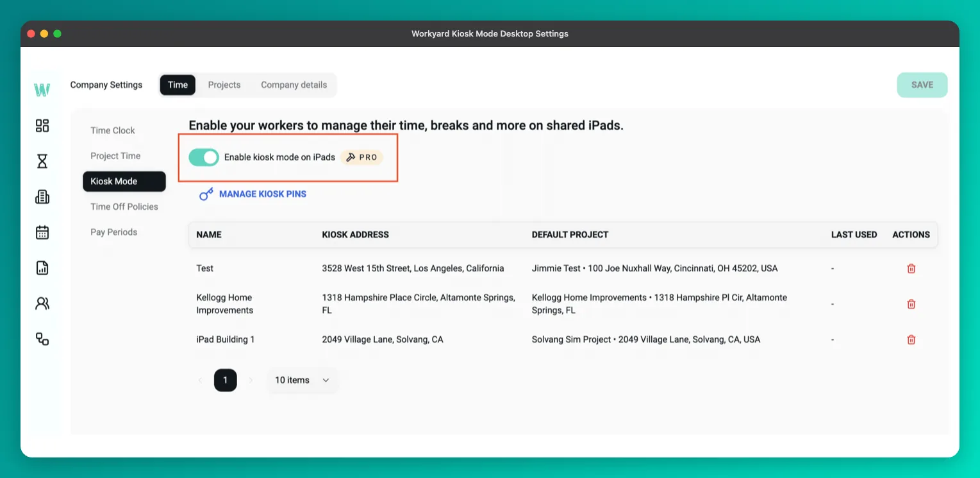
Task: Open the calendar schedule sidebar icon
Action: pyautogui.click(x=42, y=232)
